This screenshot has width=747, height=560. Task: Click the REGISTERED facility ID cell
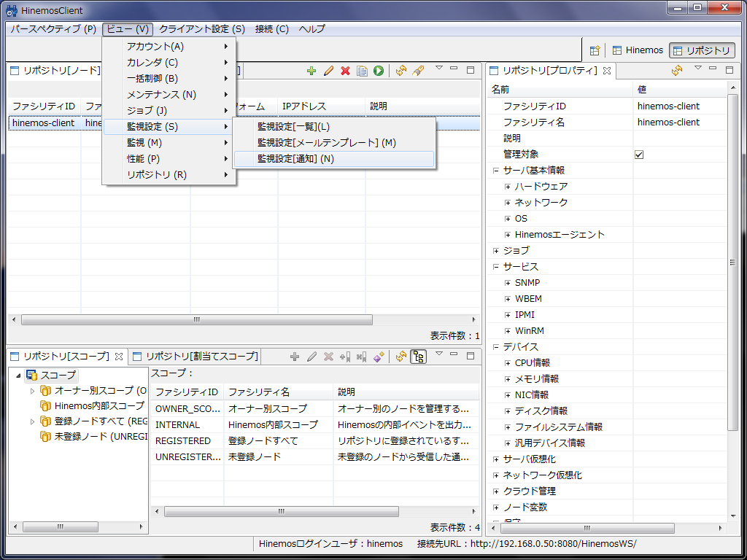[x=187, y=441]
